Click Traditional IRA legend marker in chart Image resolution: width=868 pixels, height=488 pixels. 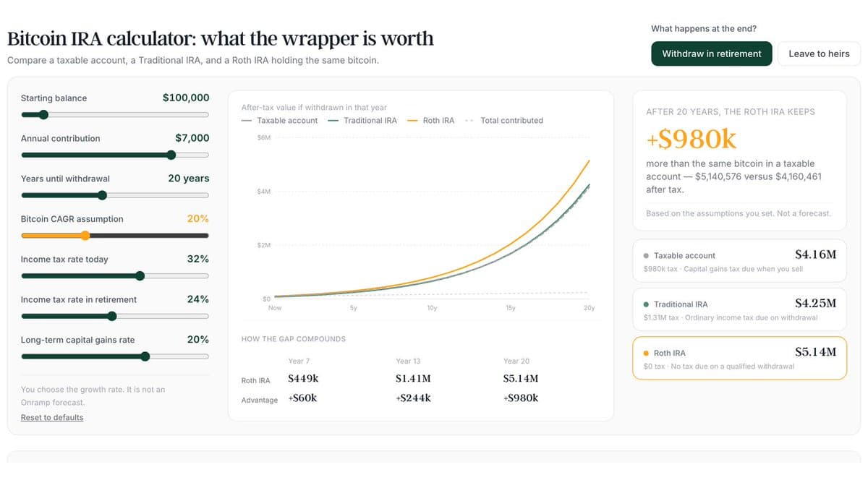333,121
